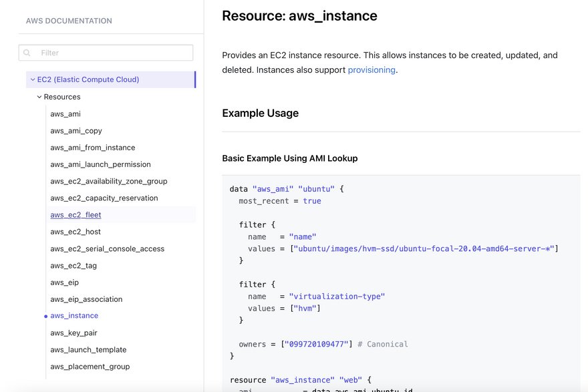This screenshot has width=588, height=392.
Task: Navigate to aws_ec2_capacity_reservation
Action: 104,198
